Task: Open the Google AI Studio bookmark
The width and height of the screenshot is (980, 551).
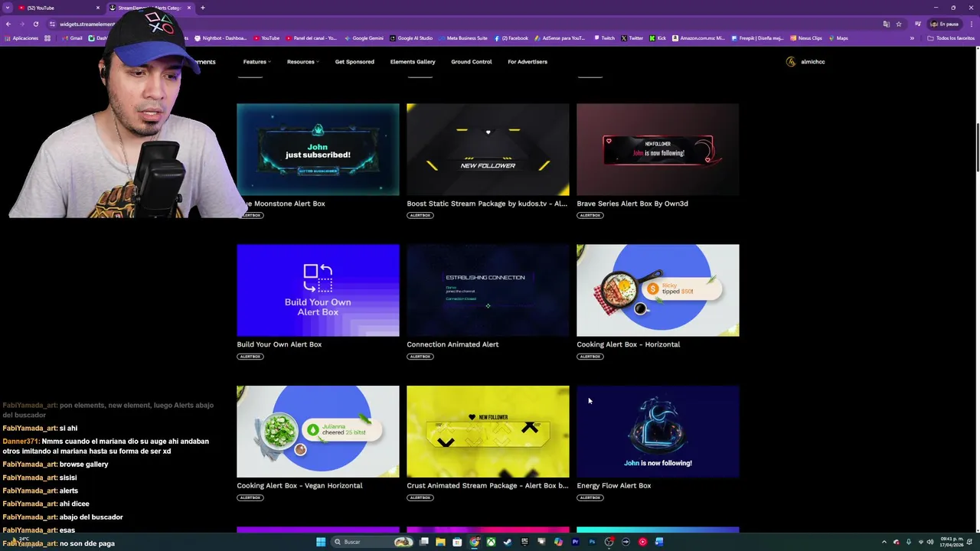Action: click(411, 38)
